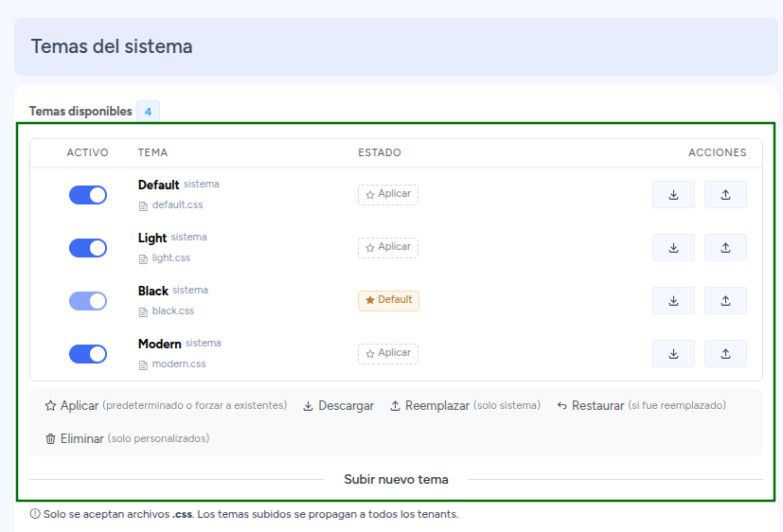Click the default.css file name
Screen dimensions: 783x532
pos(177,204)
